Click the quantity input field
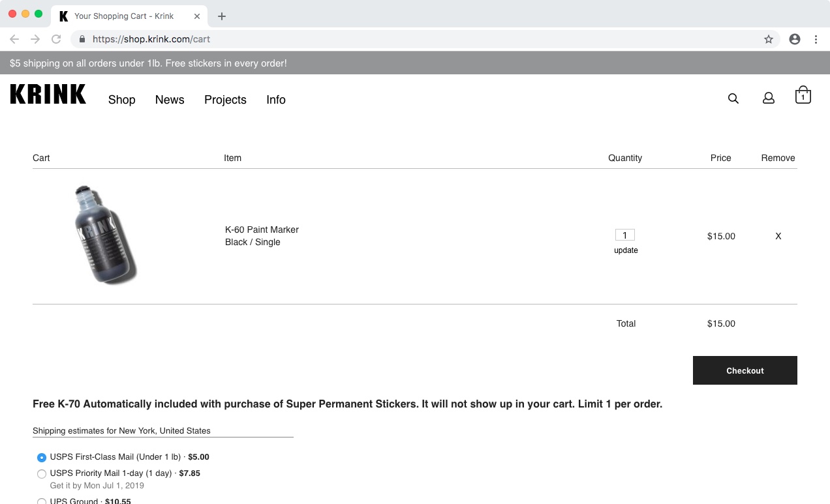This screenshot has height=504, width=830. point(625,235)
